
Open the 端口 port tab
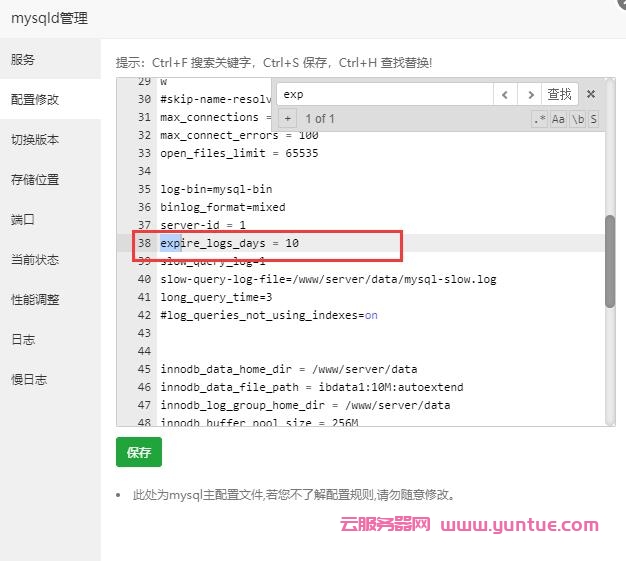(x=23, y=220)
